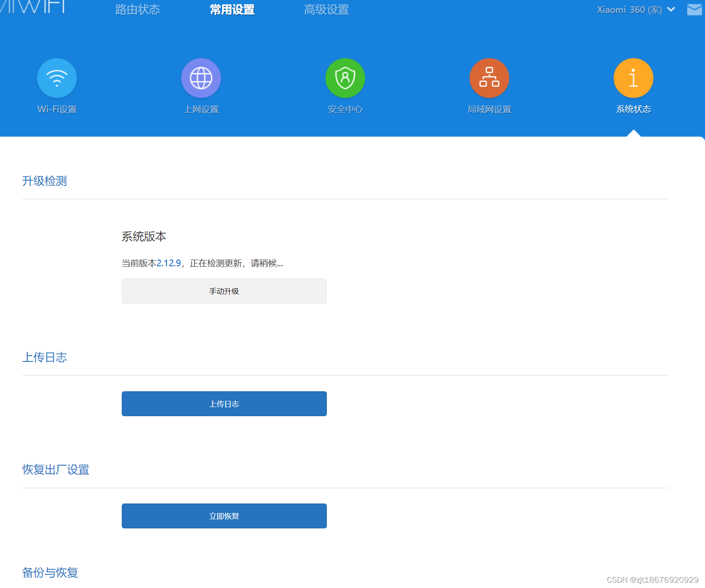This screenshot has height=588, width=705.
Task: Open the 局域网设置 network icon
Action: [489, 78]
